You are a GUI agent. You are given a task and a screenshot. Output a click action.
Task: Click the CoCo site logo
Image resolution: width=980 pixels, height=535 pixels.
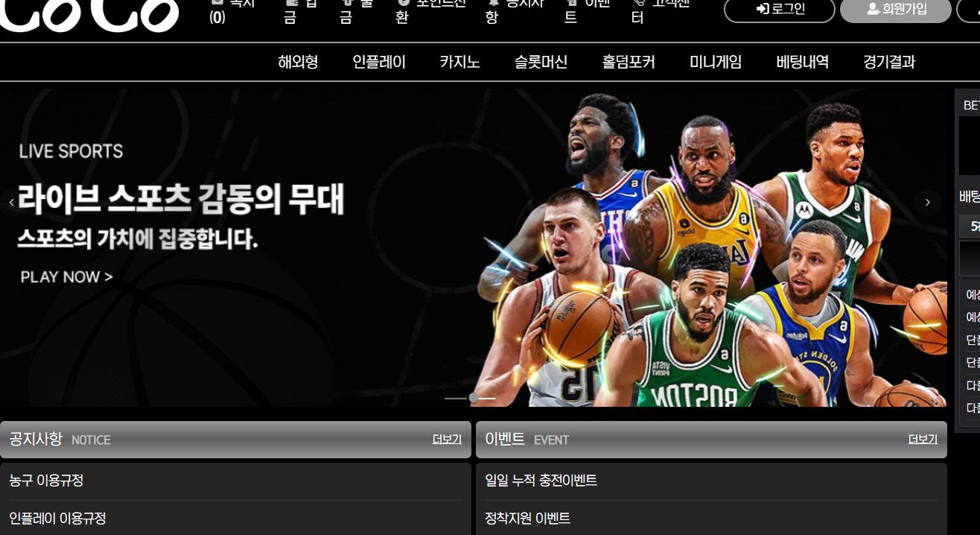click(x=89, y=15)
